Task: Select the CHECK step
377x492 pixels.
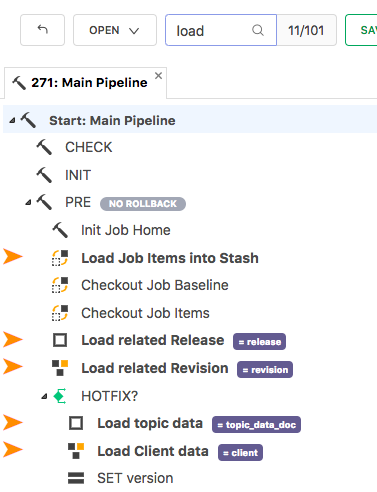Action: (89, 147)
